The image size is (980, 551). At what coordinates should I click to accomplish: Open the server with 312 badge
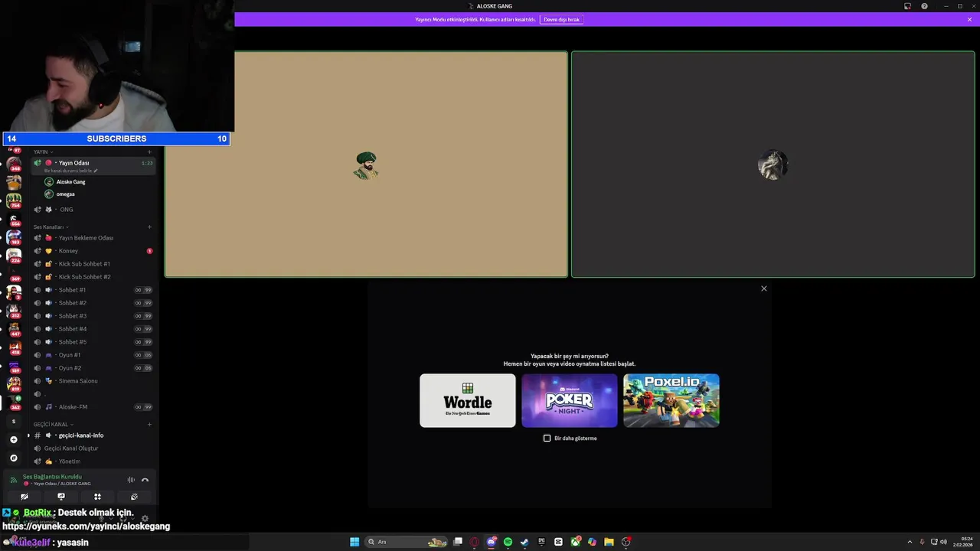coord(14,311)
